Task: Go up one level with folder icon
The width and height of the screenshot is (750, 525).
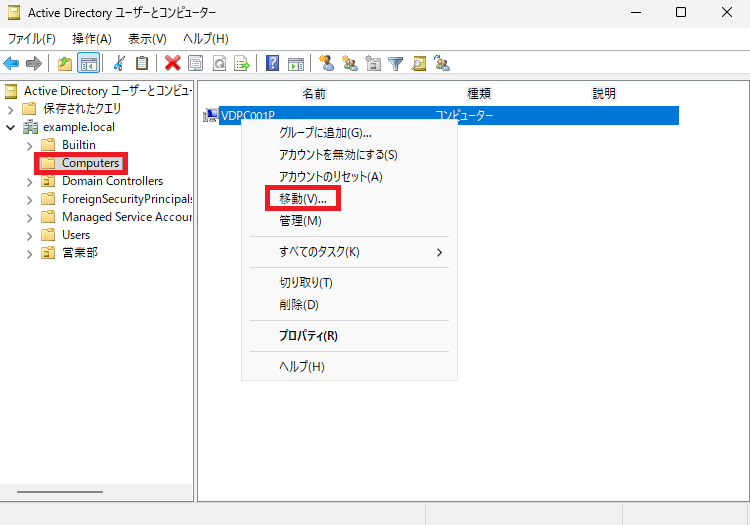Action: [x=65, y=63]
